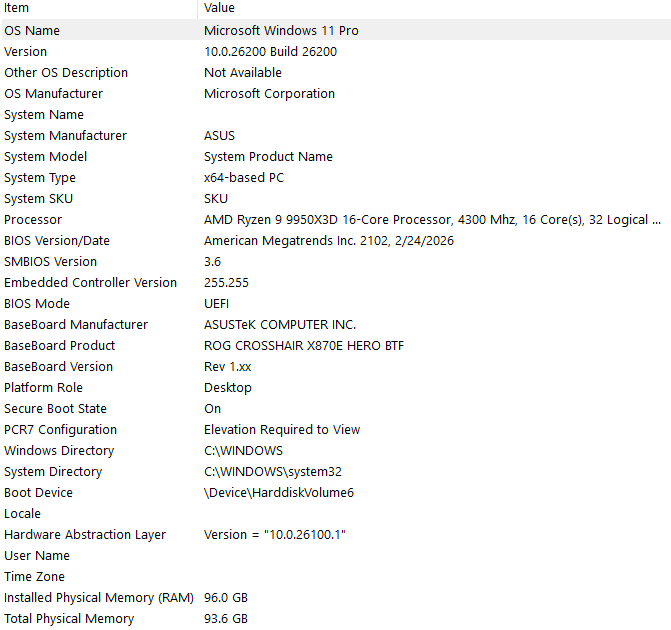Click the Installed Physical Memory (RAM) row
This screenshot has height=630, width=671.
point(336,597)
